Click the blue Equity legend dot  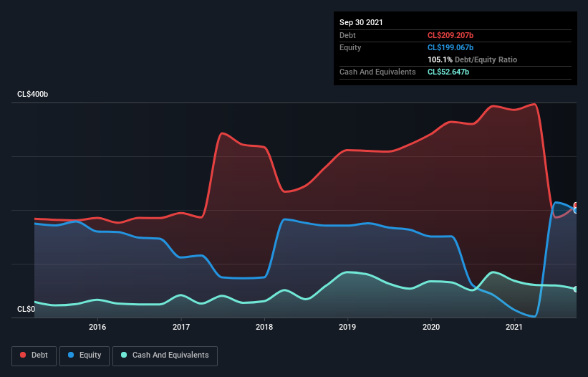[x=71, y=355]
